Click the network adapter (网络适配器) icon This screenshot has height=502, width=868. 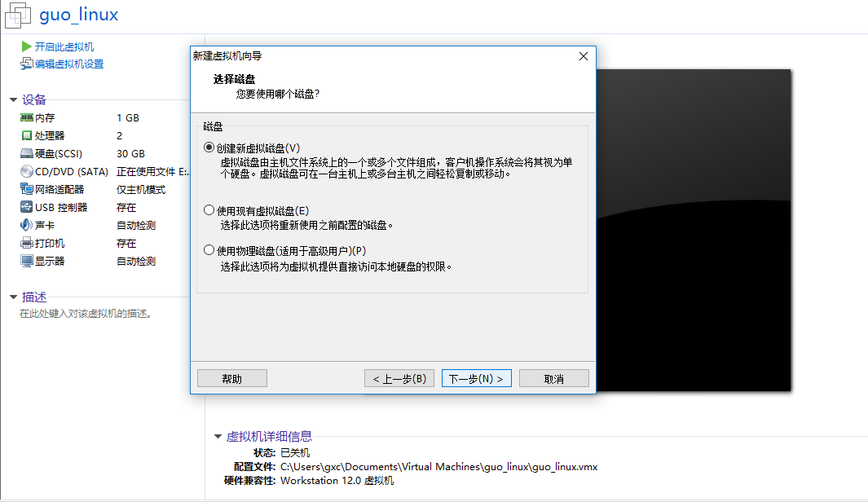click(27, 189)
